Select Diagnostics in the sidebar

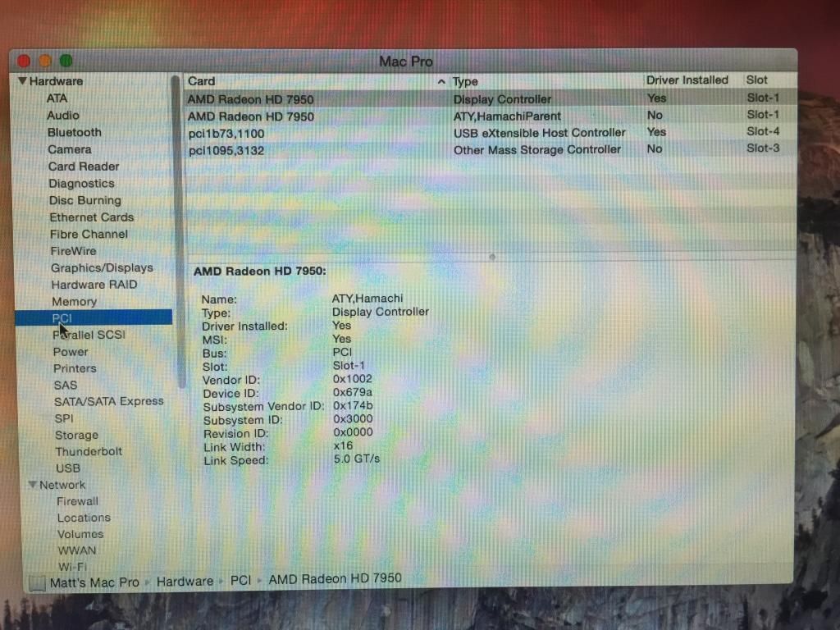pos(81,184)
